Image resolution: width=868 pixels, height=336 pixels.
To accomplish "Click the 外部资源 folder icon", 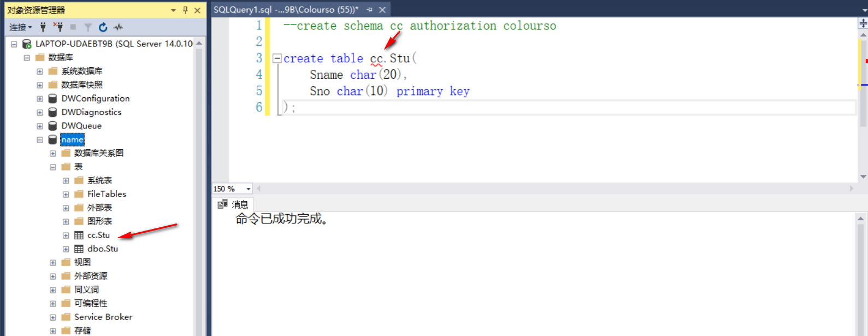I will click(x=66, y=276).
